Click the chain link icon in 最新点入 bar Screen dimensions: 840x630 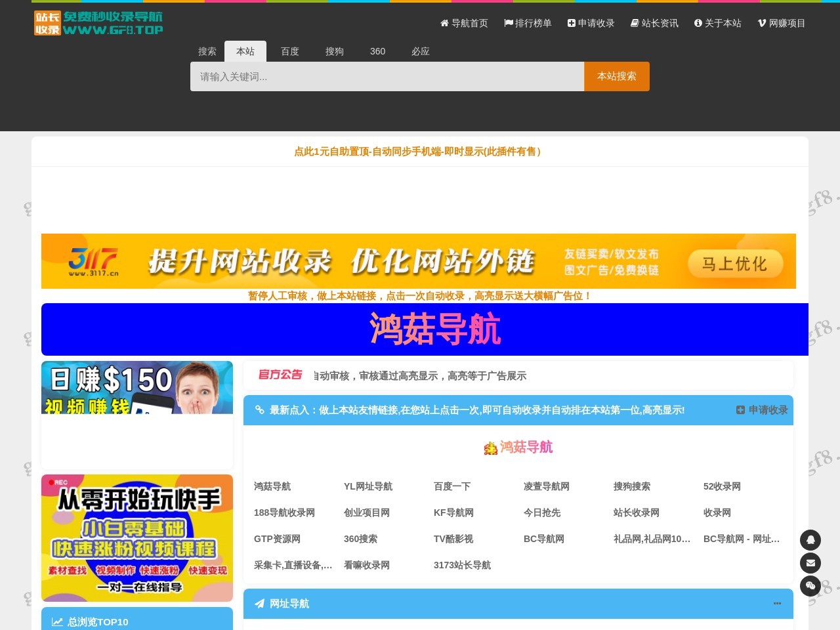pos(260,410)
